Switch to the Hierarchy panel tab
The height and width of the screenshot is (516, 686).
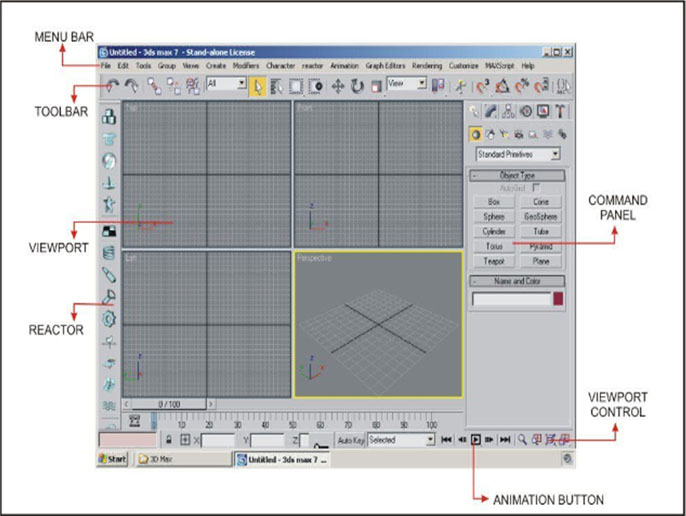pos(508,112)
